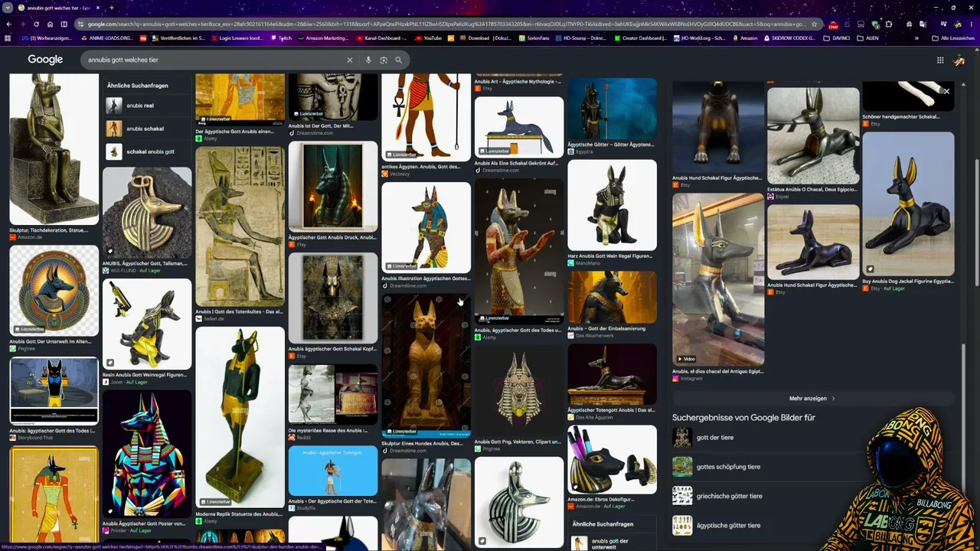This screenshot has height=551, width=980.
Task: Open the Anubis Ägyptischer Gott Poster image
Action: coord(147,455)
